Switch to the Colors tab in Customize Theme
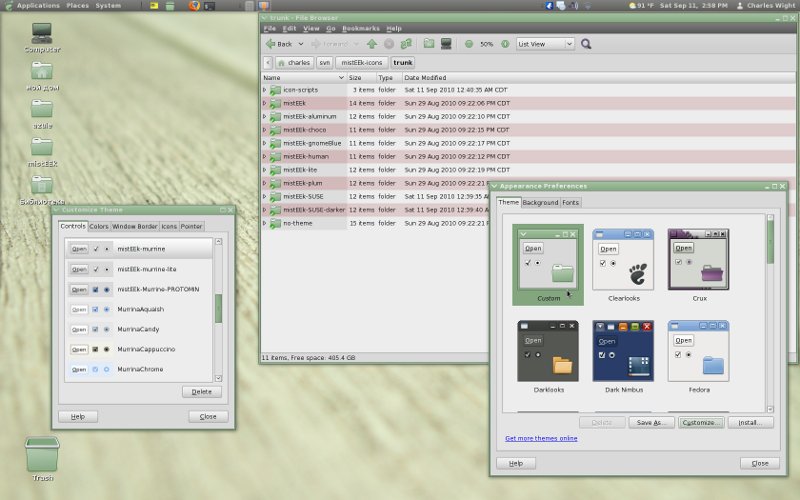 (x=99, y=227)
